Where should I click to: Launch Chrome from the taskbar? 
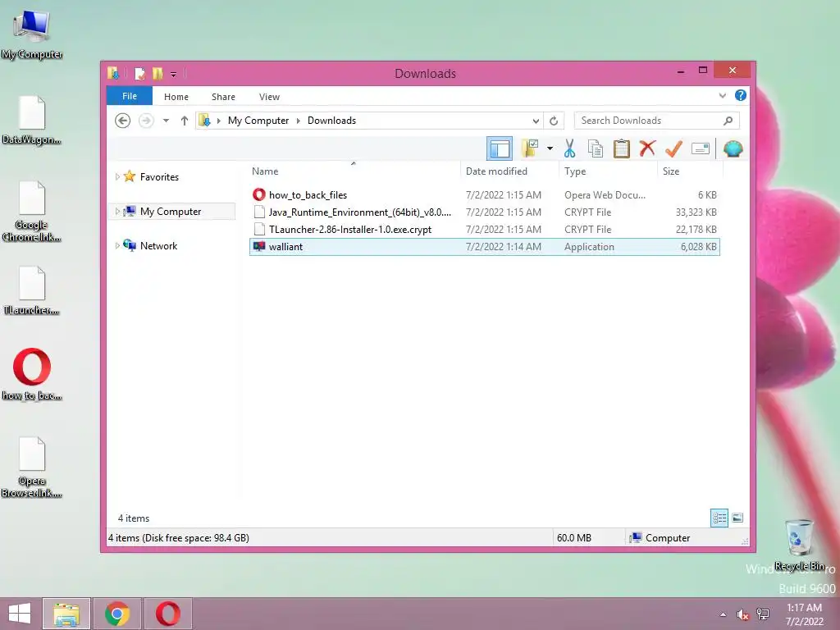tap(117, 614)
